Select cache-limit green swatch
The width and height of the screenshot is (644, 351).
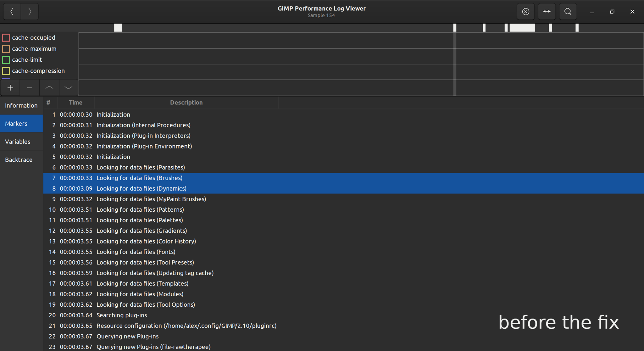click(6, 60)
